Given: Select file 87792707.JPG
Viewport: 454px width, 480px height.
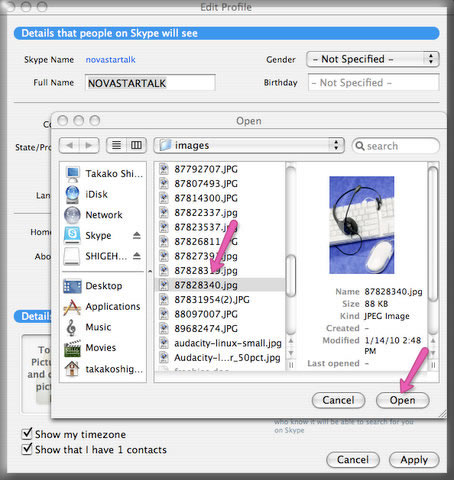Looking at the screenshot, I should point(220,169).
